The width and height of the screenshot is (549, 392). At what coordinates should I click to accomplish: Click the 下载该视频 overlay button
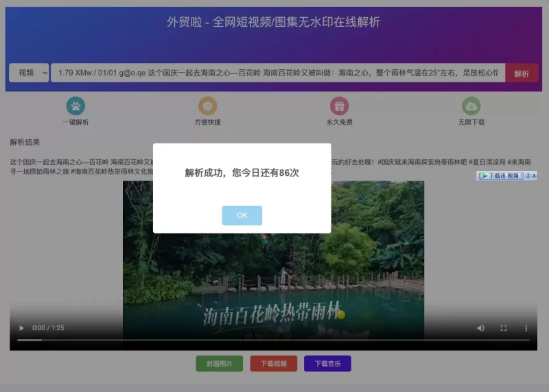pos(501,176)
